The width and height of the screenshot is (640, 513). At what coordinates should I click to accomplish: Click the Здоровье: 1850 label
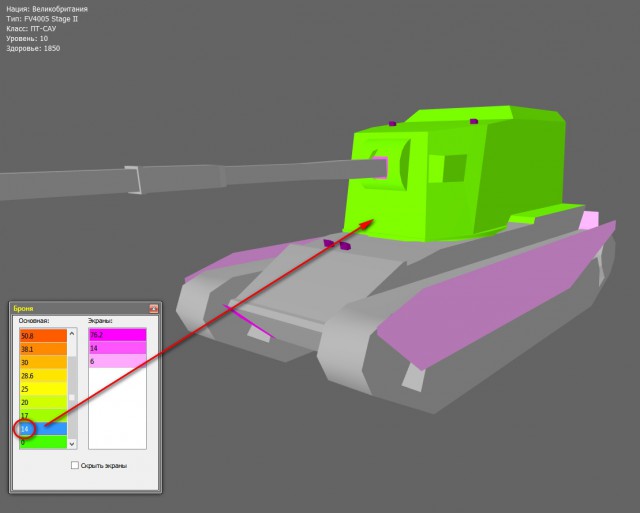(x=33, y=48)
